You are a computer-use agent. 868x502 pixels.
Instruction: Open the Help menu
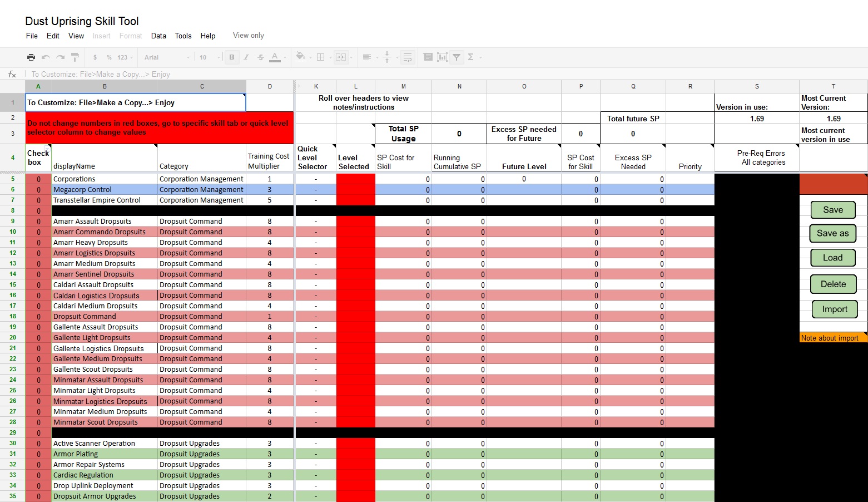tap(208, 36)
